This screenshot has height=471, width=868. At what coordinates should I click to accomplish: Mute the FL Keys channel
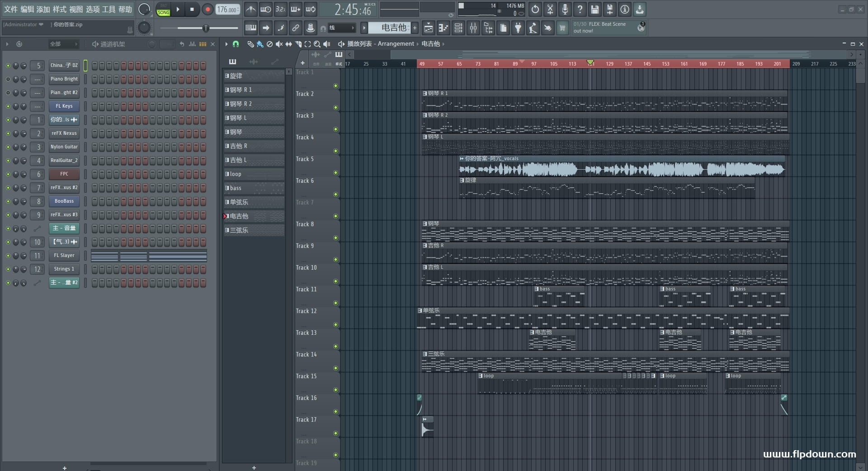coord(8,106)
